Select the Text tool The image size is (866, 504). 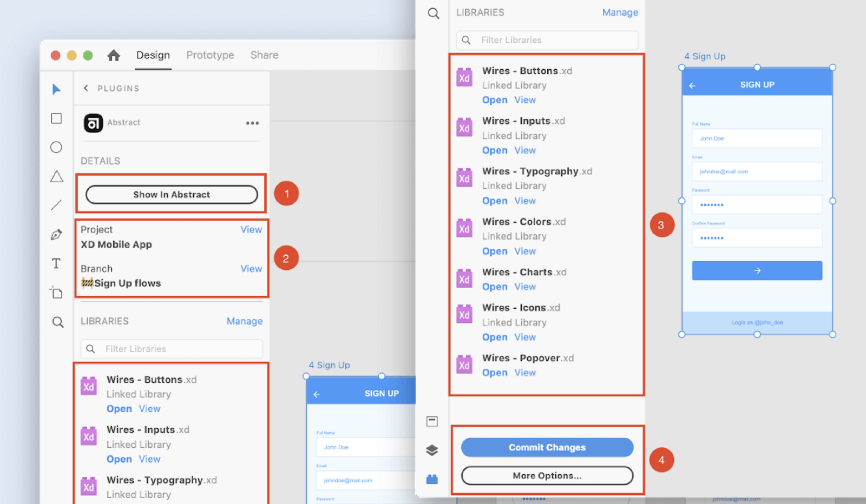(x=56, y=263)
